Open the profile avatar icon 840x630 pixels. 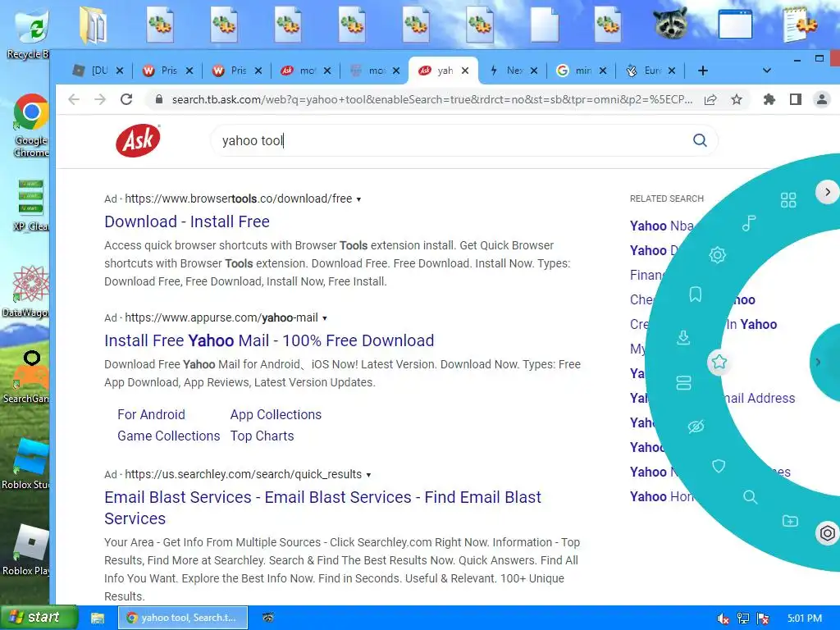tap(821, 99)
